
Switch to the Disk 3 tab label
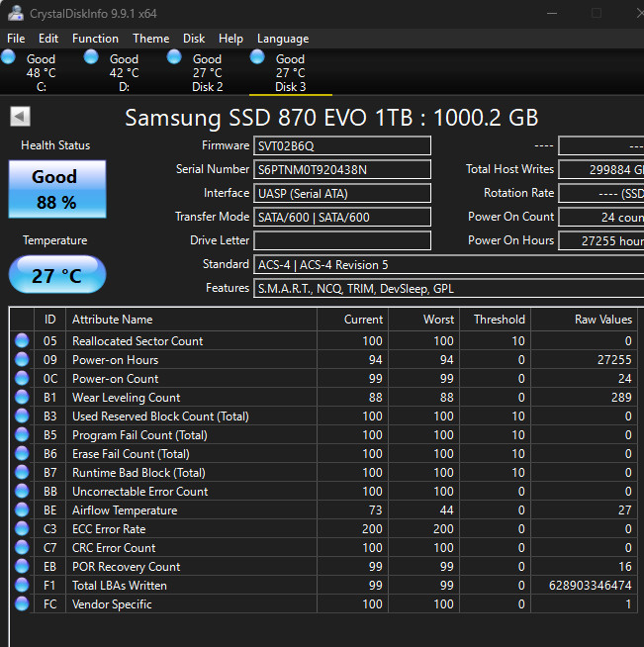291,87
